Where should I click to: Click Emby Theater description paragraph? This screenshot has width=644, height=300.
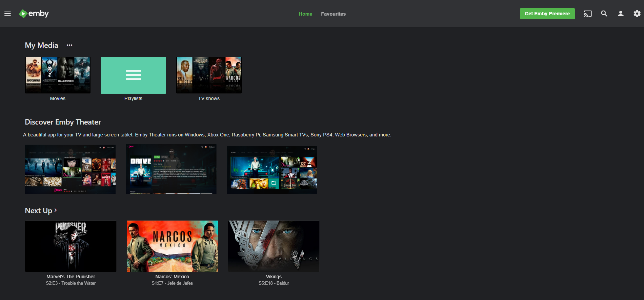point(207,135)
